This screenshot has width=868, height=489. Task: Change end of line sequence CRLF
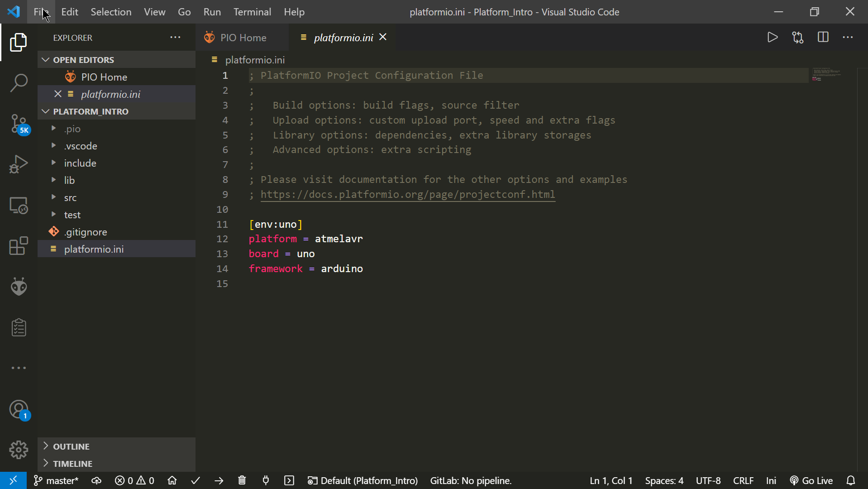(x=743, y=480)
